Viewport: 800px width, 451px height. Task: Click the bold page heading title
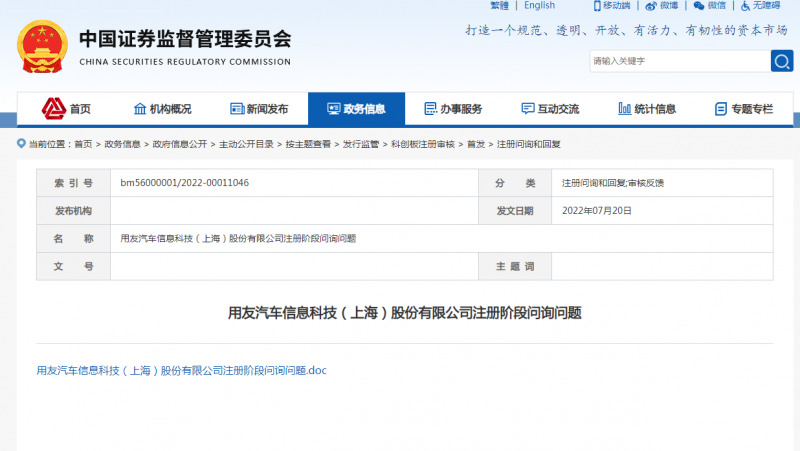pyautogui.click(x=405, y=313)
